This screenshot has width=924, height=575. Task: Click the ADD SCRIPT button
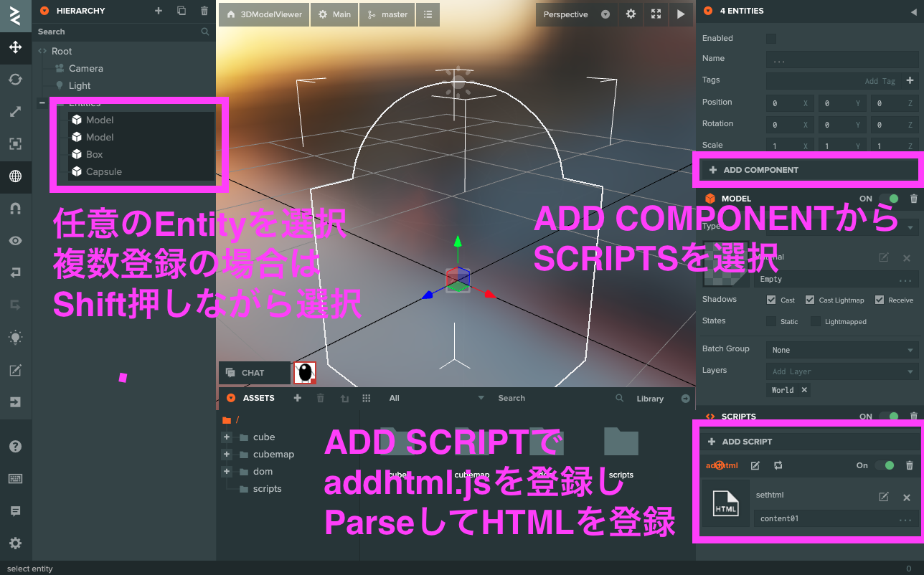[810, 442]
